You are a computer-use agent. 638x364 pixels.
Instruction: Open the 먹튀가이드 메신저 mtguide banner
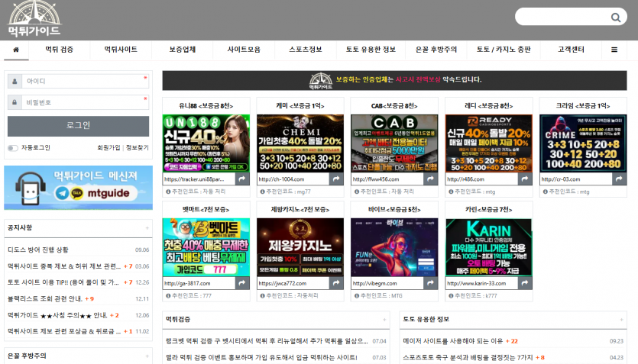pyautogui.click(x=78, y=188)
